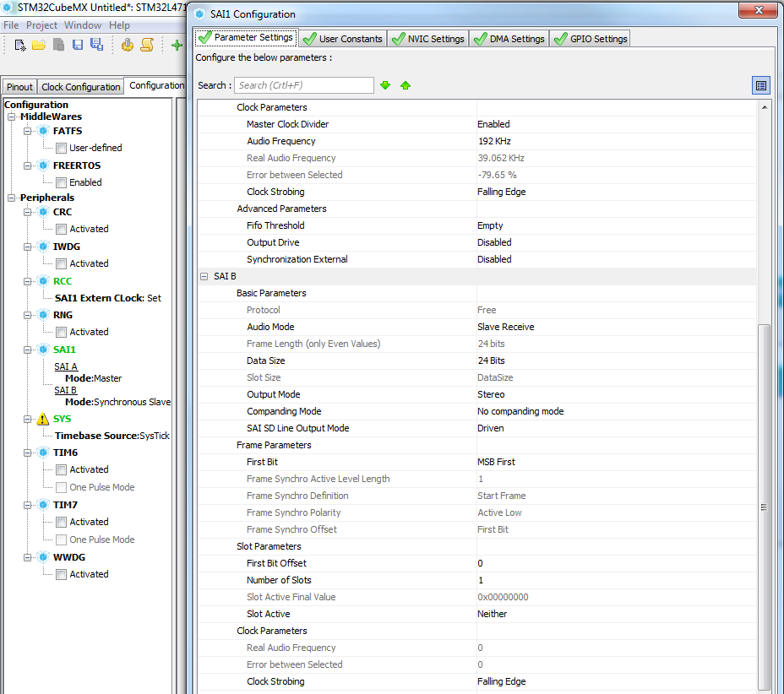Image resolution: width=784 pixels, height=694 pixels.
Task: Collapse the SAI B parameter section
Action: coord(204,276)
